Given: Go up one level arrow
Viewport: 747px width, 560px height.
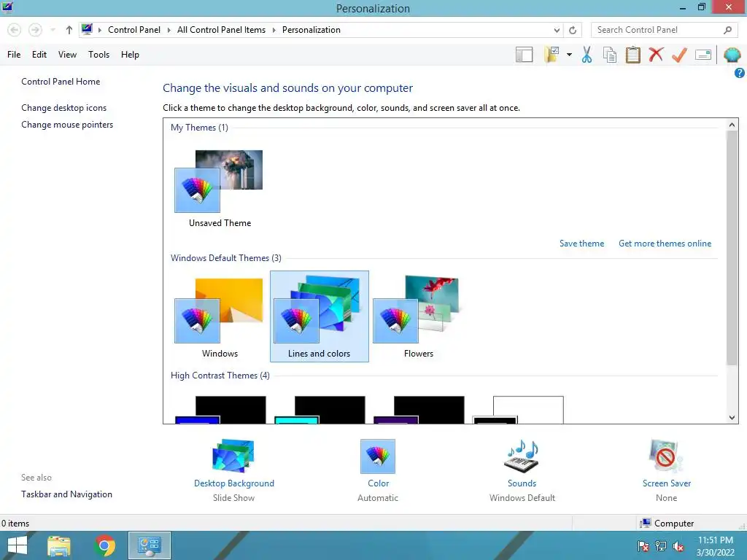Looking at the screenshot, I should click(69, 30).
